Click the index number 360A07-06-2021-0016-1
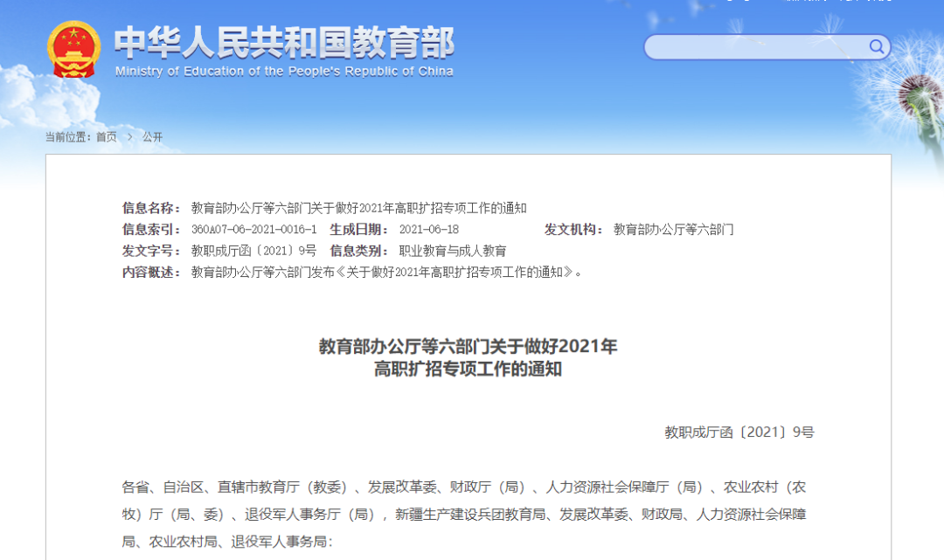 253,230
